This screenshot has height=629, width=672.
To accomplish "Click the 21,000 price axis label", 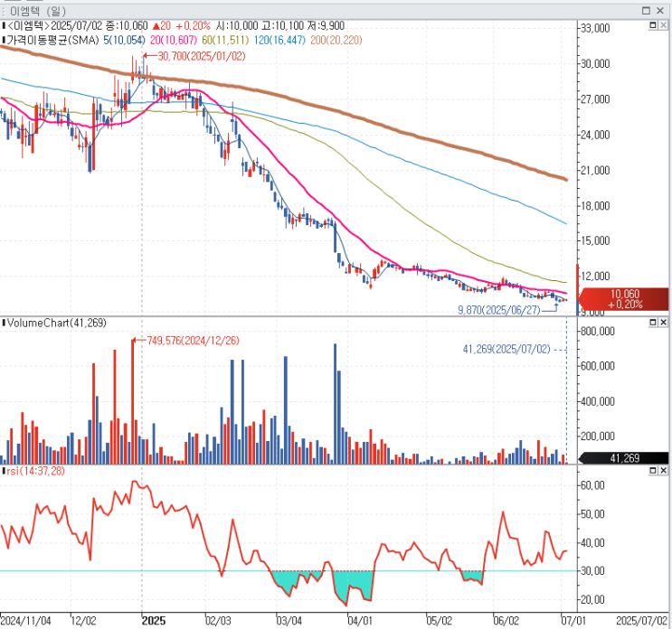I will (x=595, y=171).
